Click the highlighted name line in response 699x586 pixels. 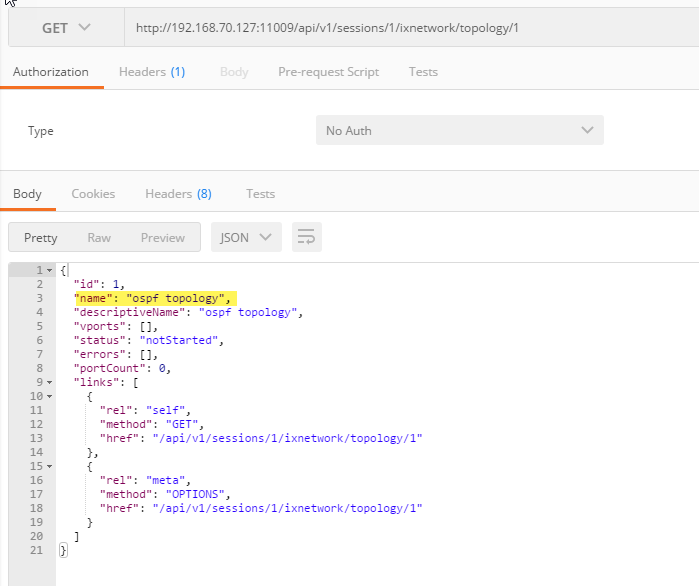(x=153, y=298)
